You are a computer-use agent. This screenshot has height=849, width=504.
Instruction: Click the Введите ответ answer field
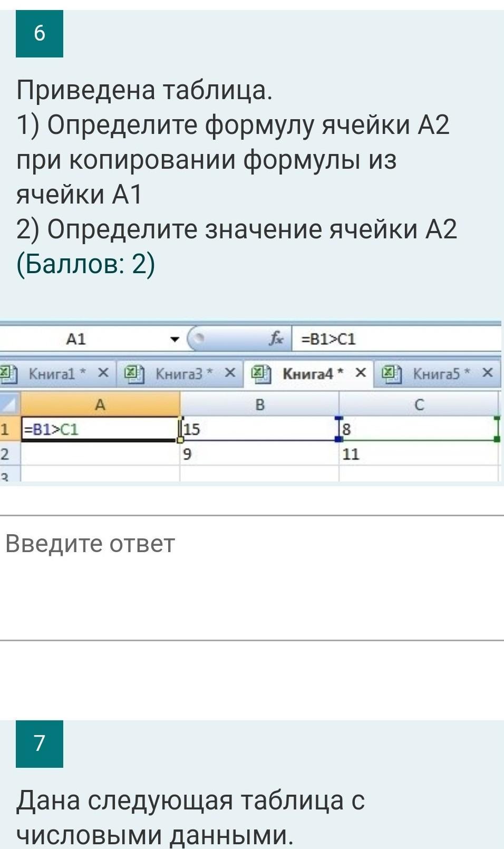click(252, 578)
